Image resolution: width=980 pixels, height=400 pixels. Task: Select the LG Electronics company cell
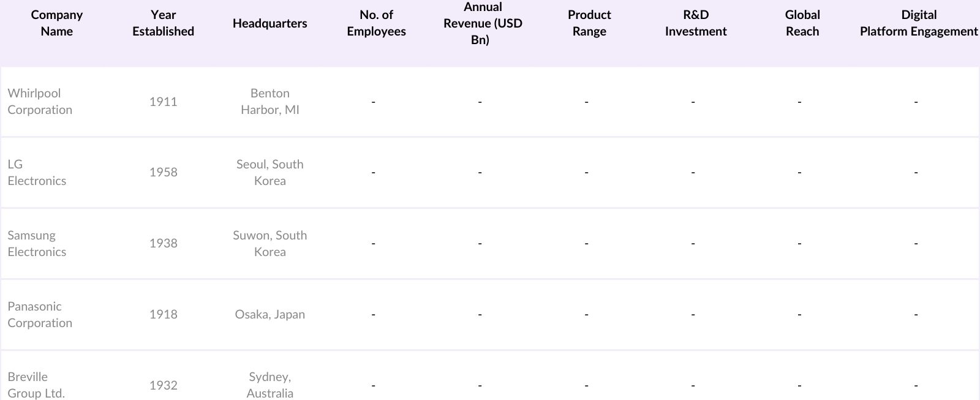pyautogui.click(x=37, y=173)
